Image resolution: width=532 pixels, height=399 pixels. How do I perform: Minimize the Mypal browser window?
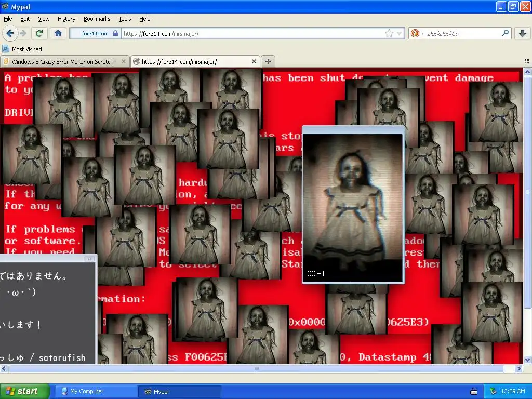pyautogui.click(x=501, y=6)
